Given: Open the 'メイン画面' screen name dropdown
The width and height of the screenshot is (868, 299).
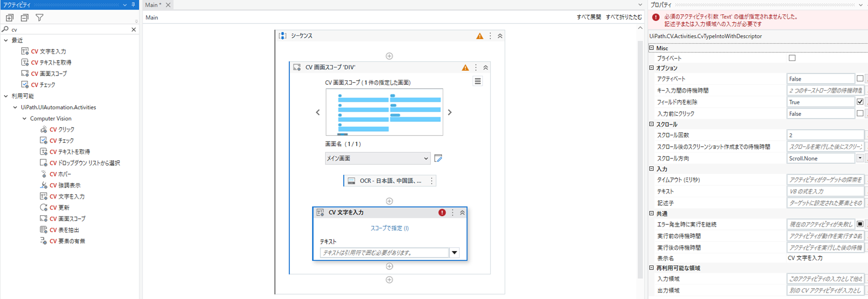Looking at the screenshot, I should (378, 158).
